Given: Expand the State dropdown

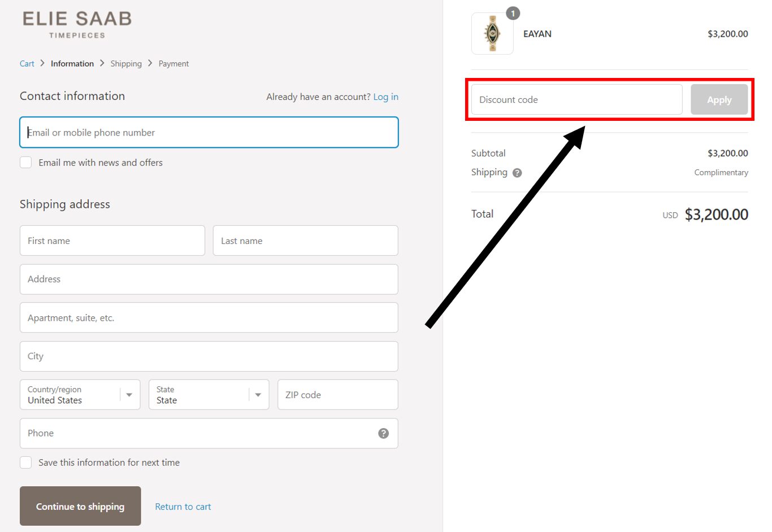Looking at the screenshot, I should click(x=209, y=395).
